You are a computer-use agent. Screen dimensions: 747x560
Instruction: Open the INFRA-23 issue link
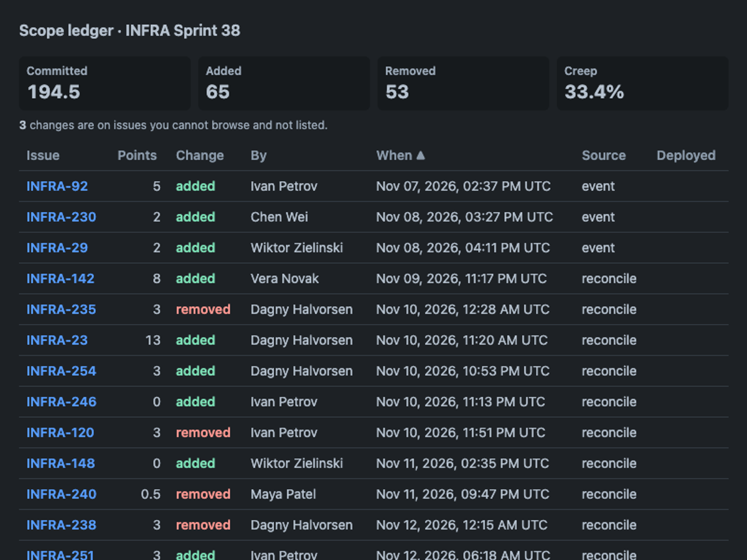57,340
